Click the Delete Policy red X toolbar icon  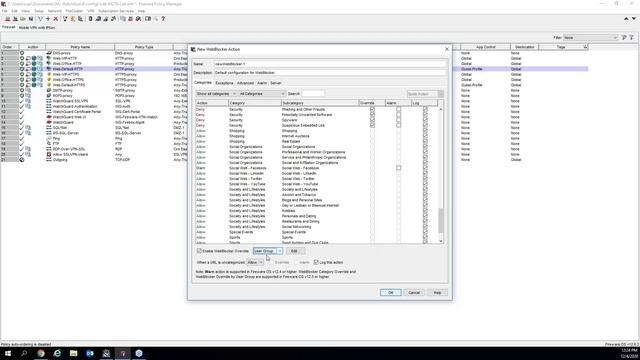[56, 19]
